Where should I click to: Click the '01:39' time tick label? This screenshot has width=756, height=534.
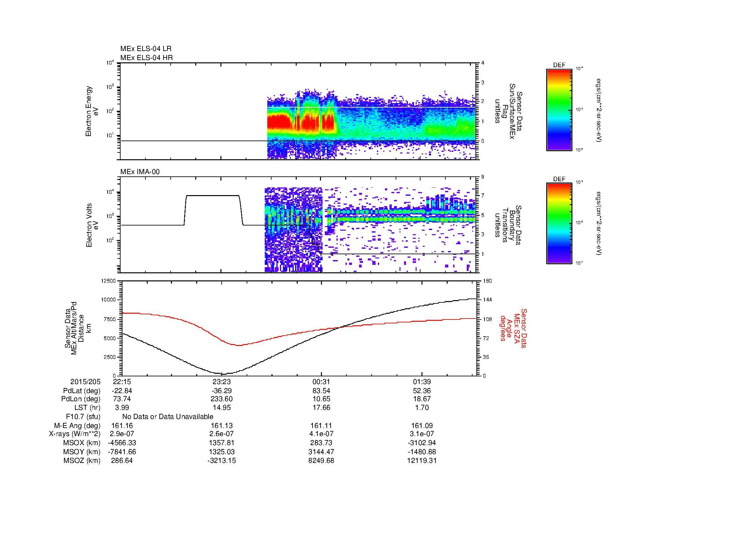click(x=422, y=382)
